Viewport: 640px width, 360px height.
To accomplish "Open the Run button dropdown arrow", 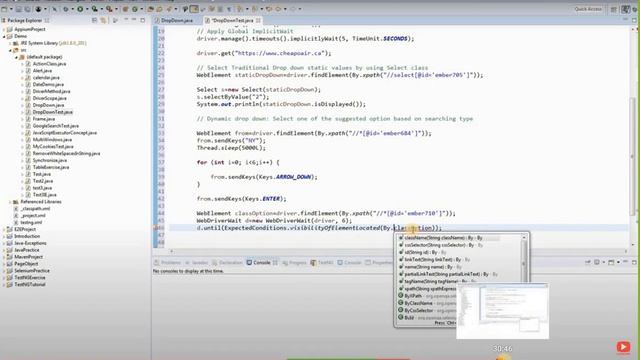I will [87, 9].
